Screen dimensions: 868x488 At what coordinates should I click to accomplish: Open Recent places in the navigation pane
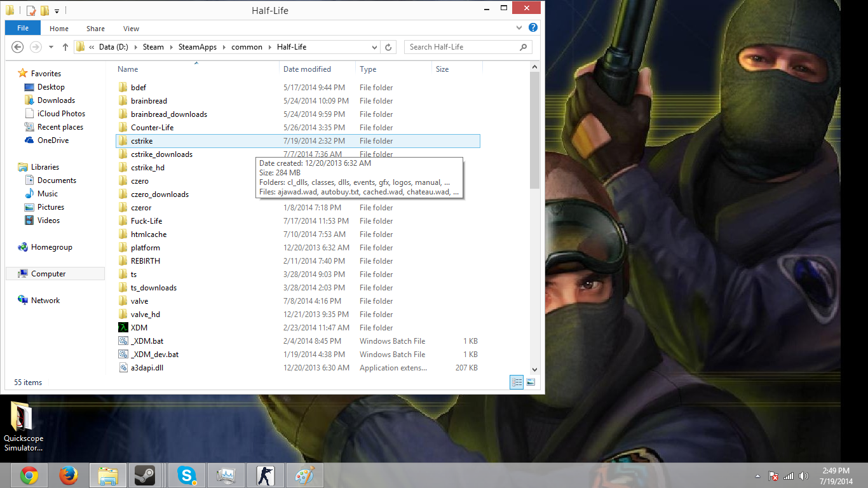click(x=60, y=127)
